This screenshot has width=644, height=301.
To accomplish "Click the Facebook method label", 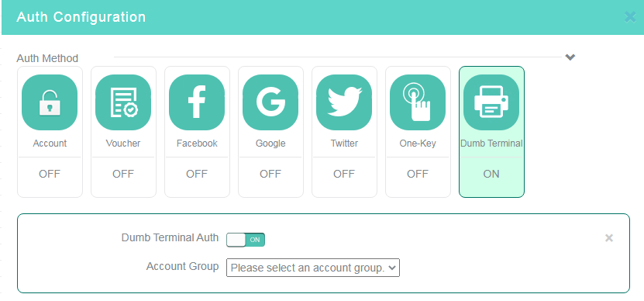I will pos(197,144).
